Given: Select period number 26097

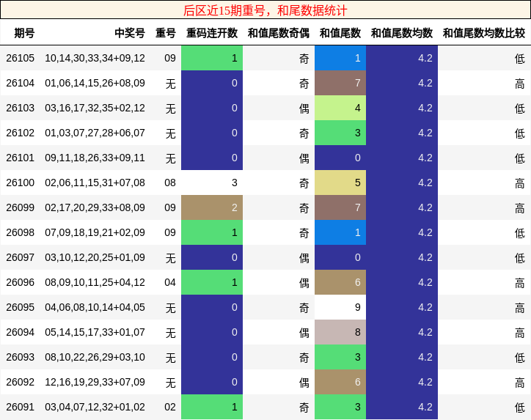Looking at the screenshot, I should click(x=20, y=257).
